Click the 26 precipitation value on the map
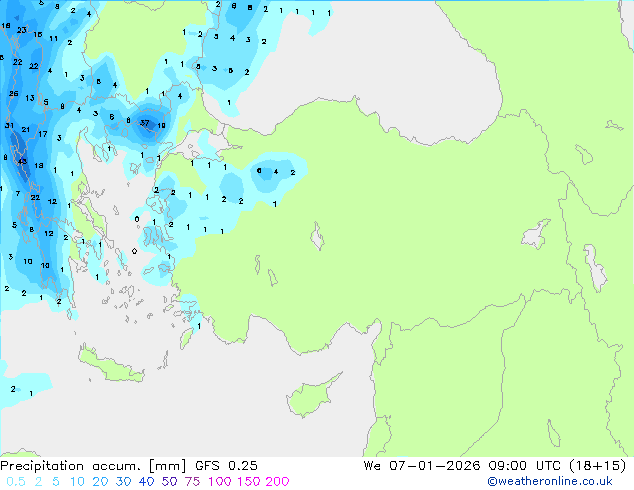 click(x=14, y=93)
